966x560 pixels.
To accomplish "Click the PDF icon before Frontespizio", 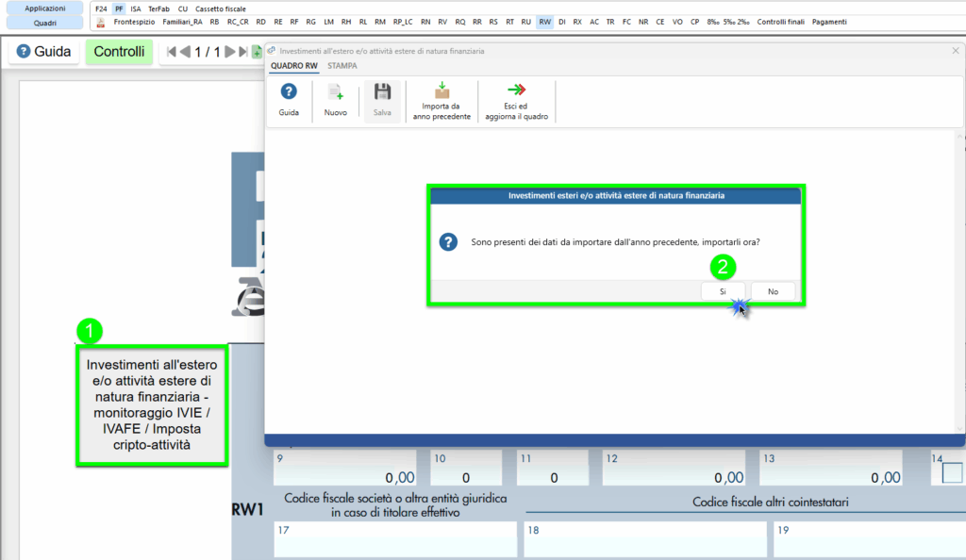I will point(101,22).
